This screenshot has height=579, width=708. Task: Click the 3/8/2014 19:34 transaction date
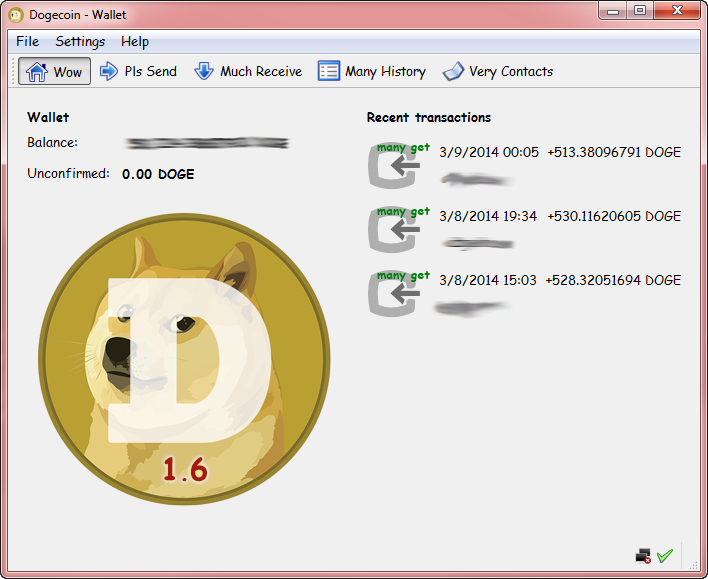coord(488,216)
